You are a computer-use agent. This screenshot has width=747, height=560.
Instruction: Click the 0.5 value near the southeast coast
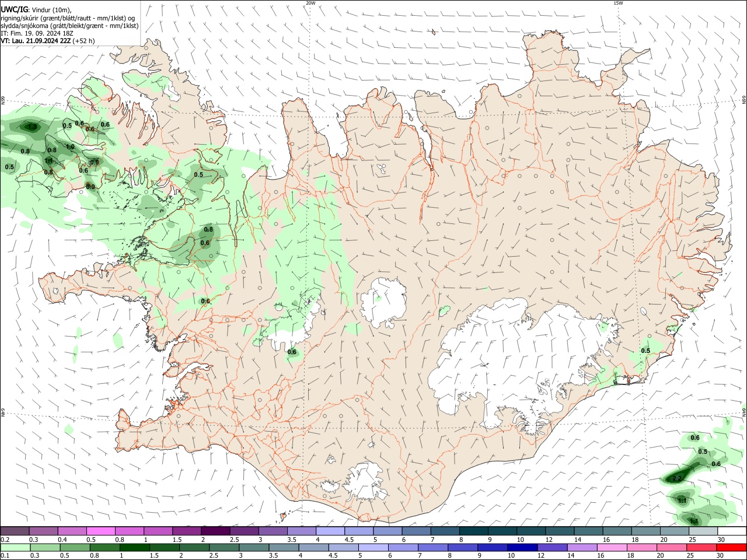click(645, 351)
